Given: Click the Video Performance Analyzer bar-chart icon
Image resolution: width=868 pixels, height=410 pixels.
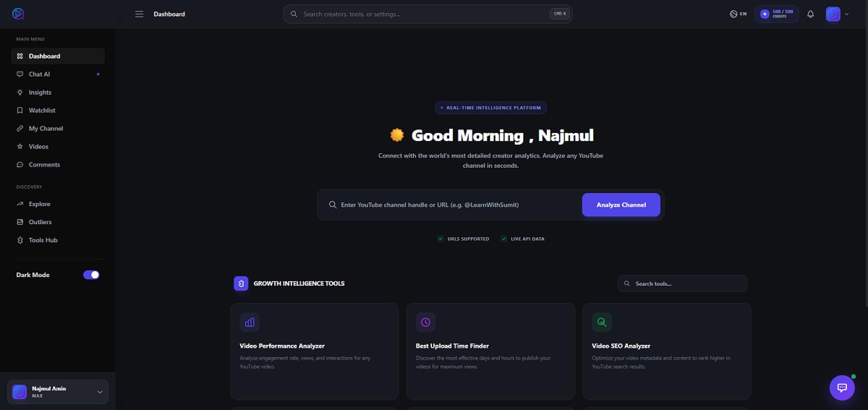Looking at the screenshot, I should click(x=250, y=323).
